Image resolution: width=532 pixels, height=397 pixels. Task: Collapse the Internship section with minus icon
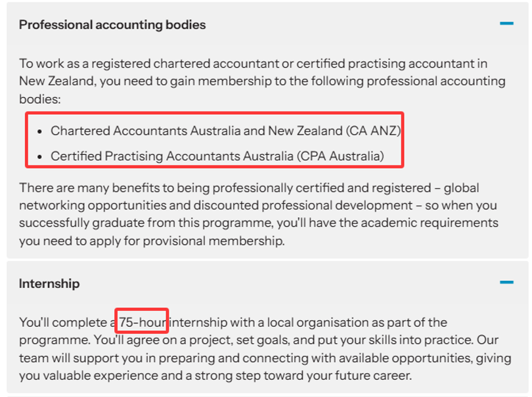pyautogui.click(x=506, y=283)
